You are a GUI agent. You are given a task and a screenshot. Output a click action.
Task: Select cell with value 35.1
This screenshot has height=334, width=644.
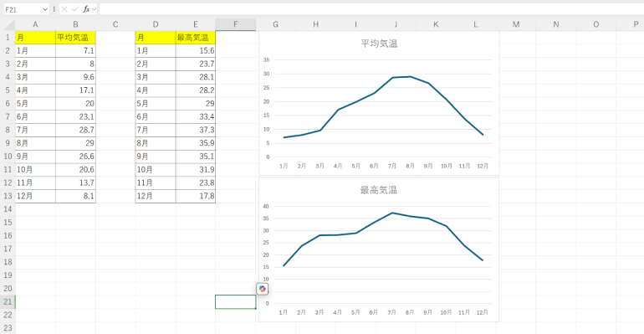pos(196,156)
